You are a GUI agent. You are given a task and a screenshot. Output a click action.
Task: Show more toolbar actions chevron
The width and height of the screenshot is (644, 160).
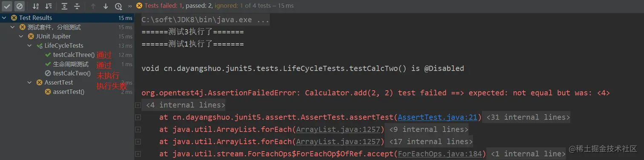pyautogui.click(x=129, y=6)
